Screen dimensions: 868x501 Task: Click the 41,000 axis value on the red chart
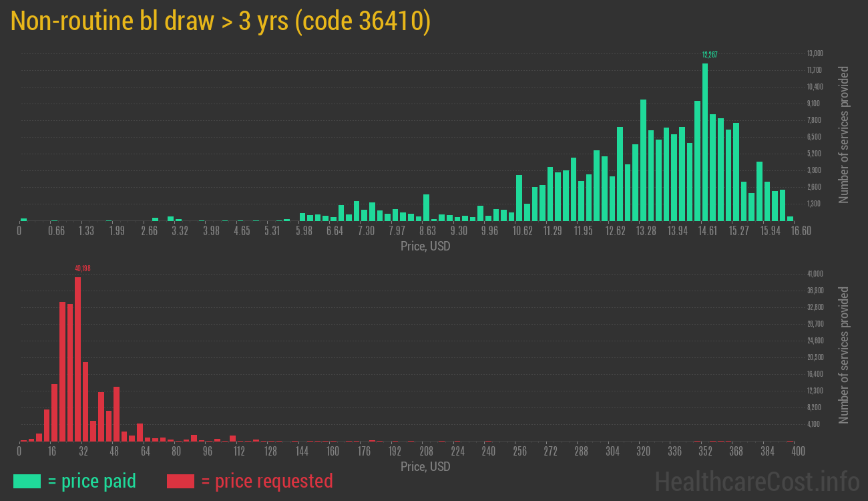point(814,273)
